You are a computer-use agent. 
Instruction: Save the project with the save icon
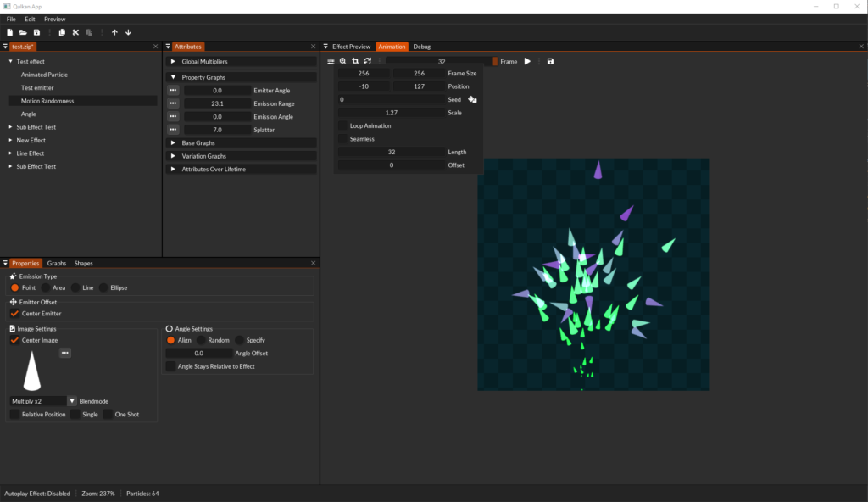[x=36, y=31]
